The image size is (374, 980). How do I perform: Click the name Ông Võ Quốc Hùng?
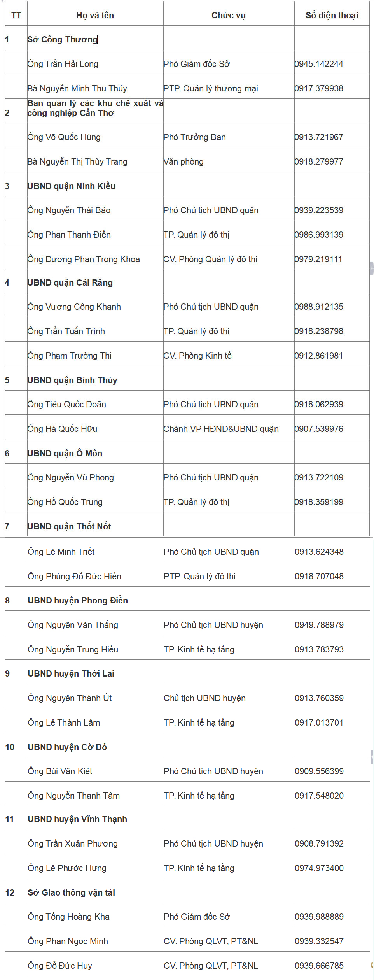point(64,137)
